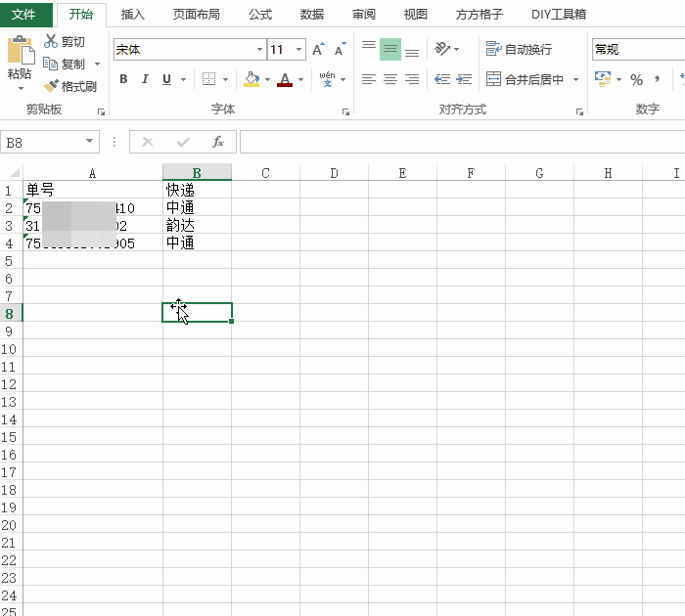Increase font size with large A icon
685x616 pixels.
click(318, 49)
